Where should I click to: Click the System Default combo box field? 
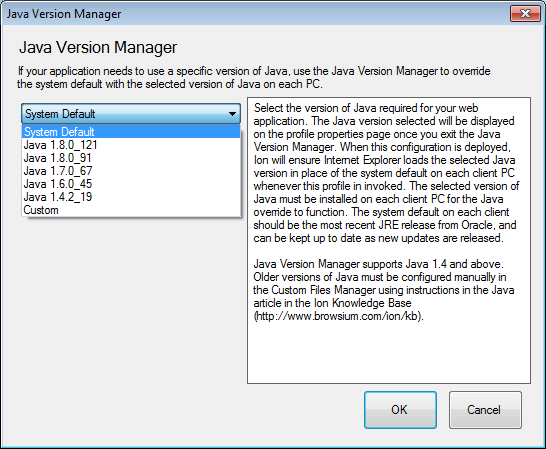tap(131, 114)
